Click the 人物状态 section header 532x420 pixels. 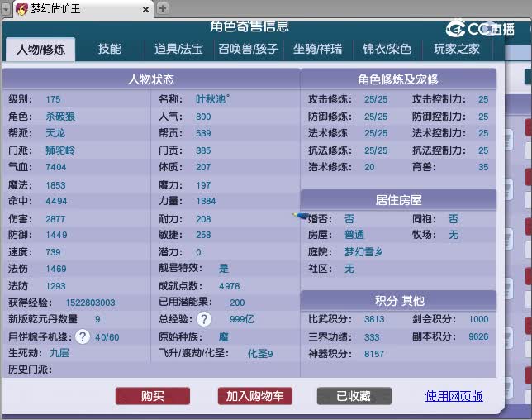pyautogui.click(x=151, y=79)
